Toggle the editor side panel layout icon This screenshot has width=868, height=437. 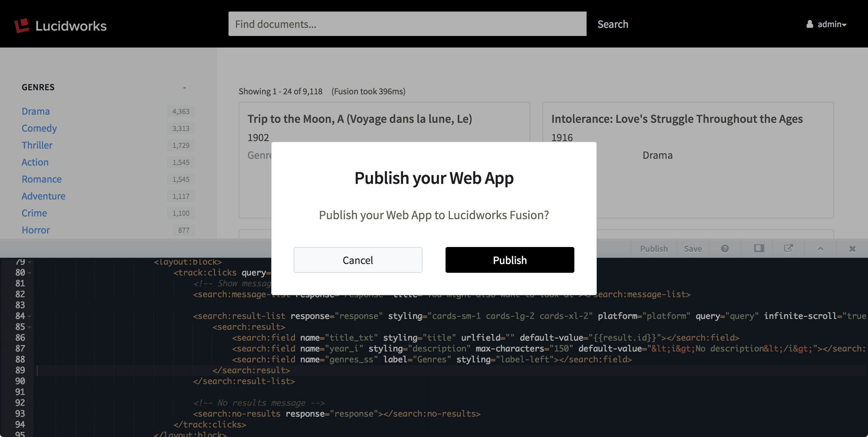(759, 248)
